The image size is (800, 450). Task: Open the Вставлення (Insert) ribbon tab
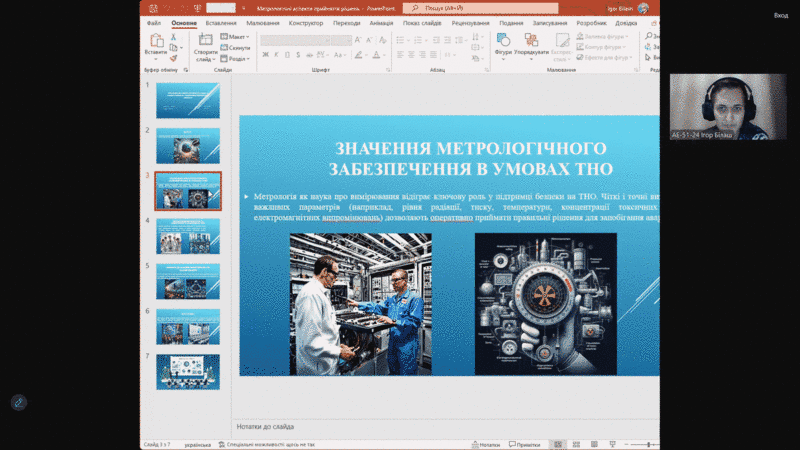coord(221,21)
